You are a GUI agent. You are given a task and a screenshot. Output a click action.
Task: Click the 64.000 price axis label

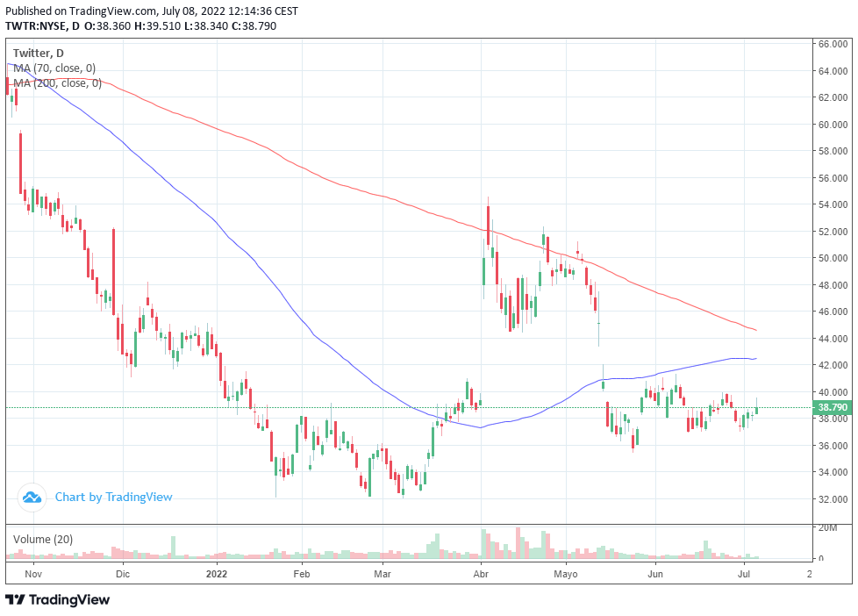click(833, 71)
